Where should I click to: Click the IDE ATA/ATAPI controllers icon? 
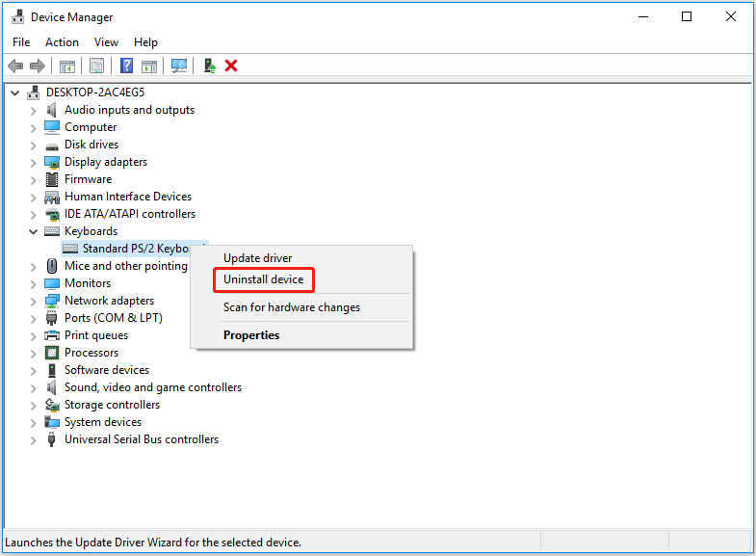[52, 214]
